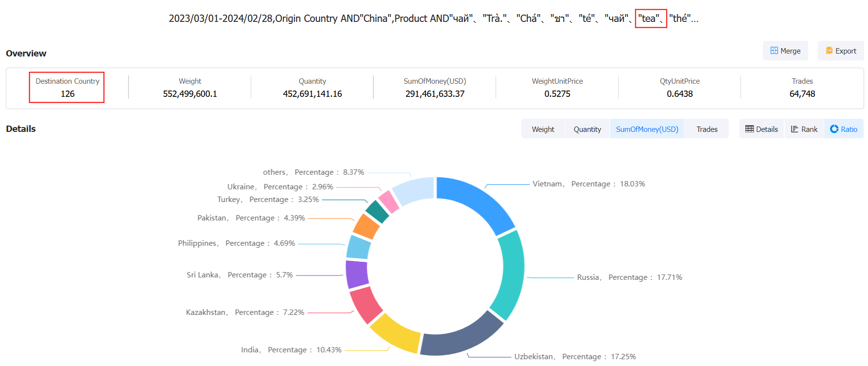Image resolution: width=868 pixels, height=366 pixels.
Task: Click the Russia teal donut segment
Action: 509,274
